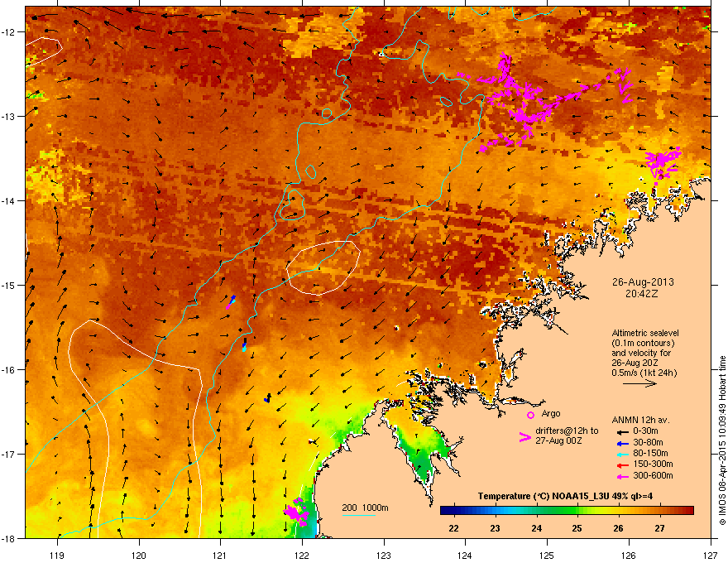Viewport: 728px width, 563px height.
Task: Click the longitude axis label 121
Action: point(220,555)
